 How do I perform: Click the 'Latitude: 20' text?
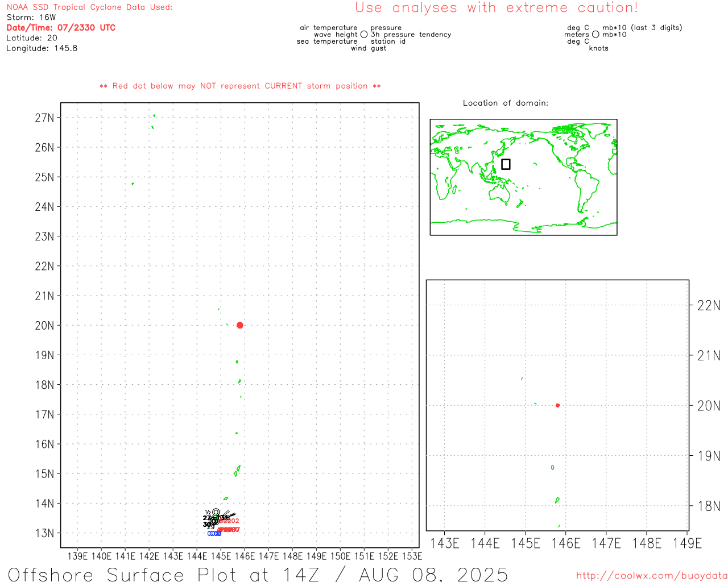[x=32, y=38]
